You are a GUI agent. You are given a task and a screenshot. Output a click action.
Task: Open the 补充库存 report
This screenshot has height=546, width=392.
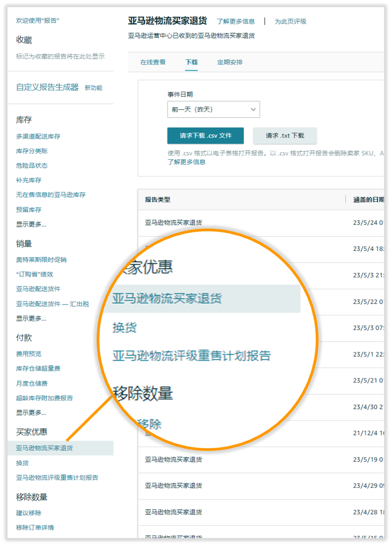(28, 180)
